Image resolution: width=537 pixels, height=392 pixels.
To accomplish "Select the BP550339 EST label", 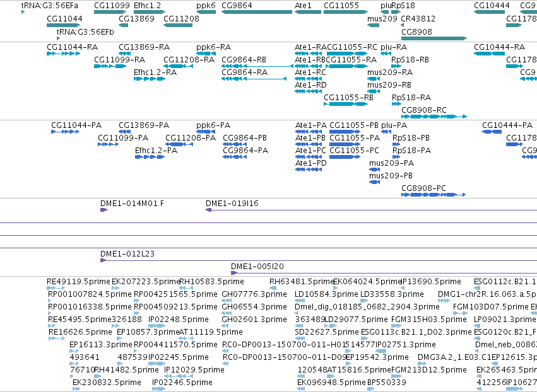I will [x=387, y=383].
